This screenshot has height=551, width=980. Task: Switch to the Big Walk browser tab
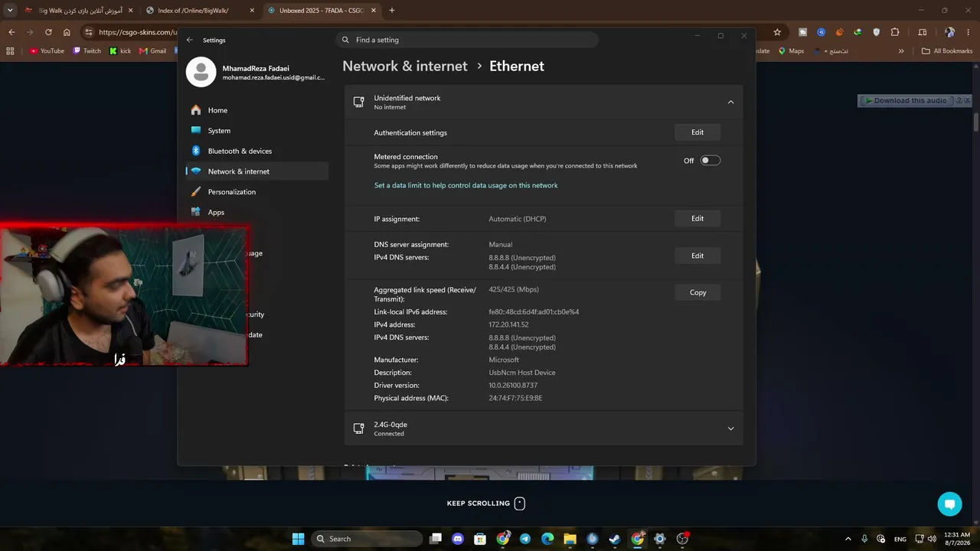click(x=77, y=11)
